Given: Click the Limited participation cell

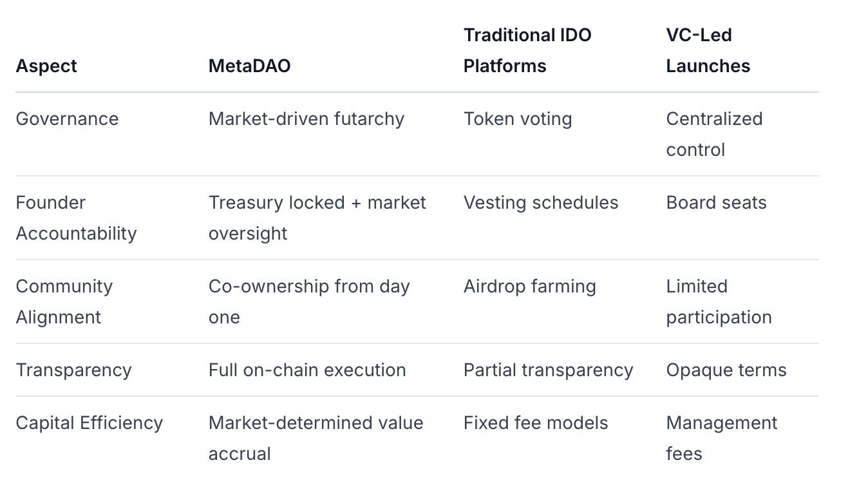Looking at the screenshot, I should (719, 301).
